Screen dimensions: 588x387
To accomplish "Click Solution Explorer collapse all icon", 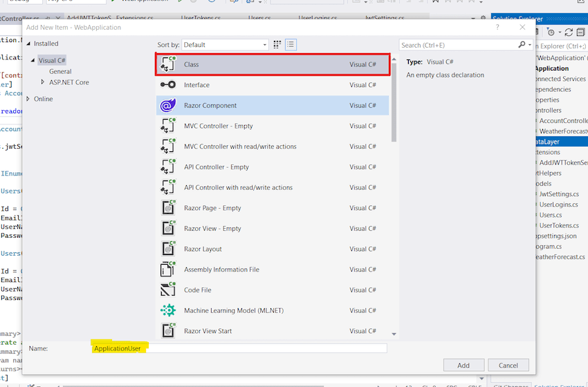I will click(580, 32).
